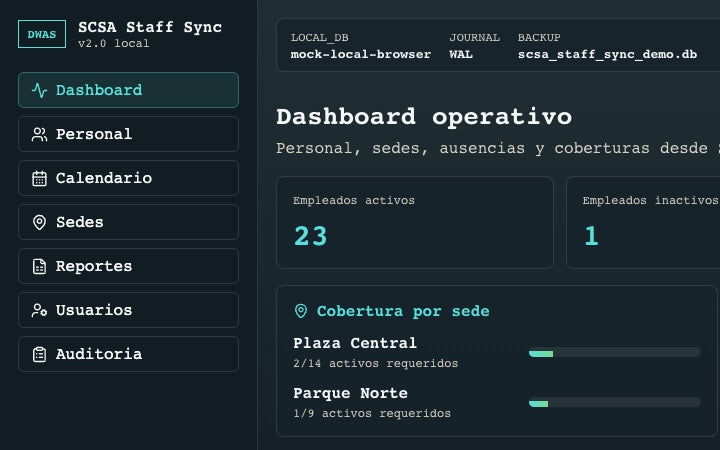The width and height of the screenshot is (720, 450).
Task: Click the Cobertura por sede heading
Action: click(403, 311)
